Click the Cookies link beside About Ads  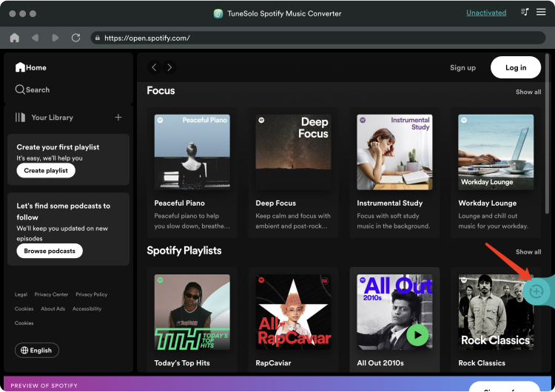24,308
